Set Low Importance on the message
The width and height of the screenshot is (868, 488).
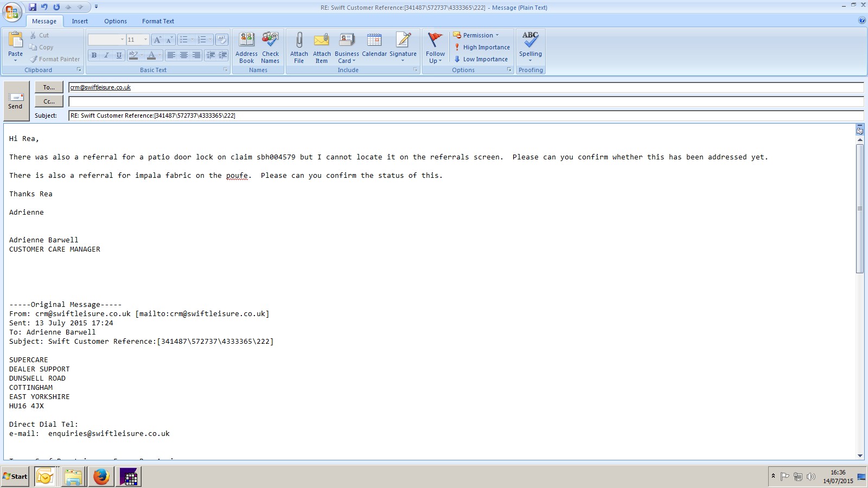(481, 59)
